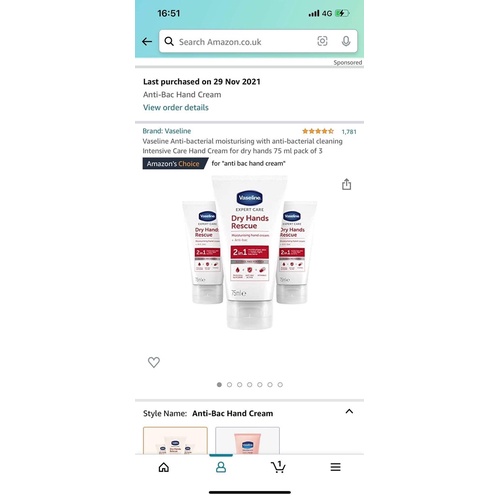
Task: Jump to second image carousel dot
Action: (229, 385)
